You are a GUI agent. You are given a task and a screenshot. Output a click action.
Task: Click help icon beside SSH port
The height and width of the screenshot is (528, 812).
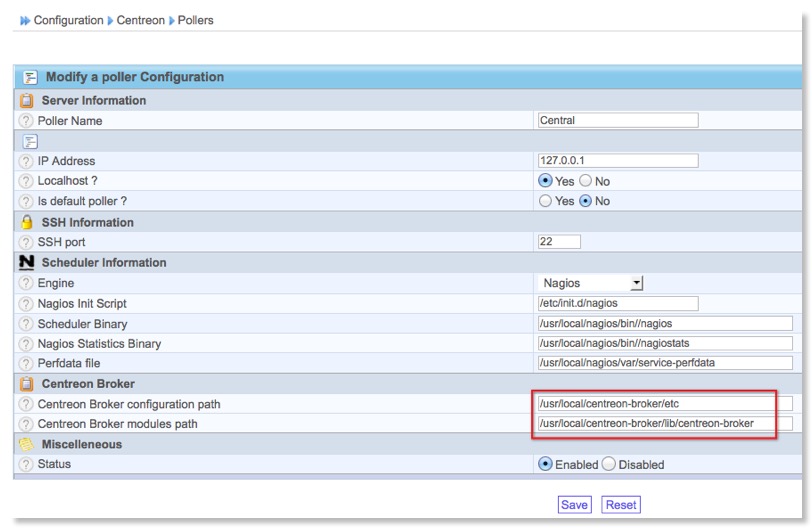click(26, 242)
